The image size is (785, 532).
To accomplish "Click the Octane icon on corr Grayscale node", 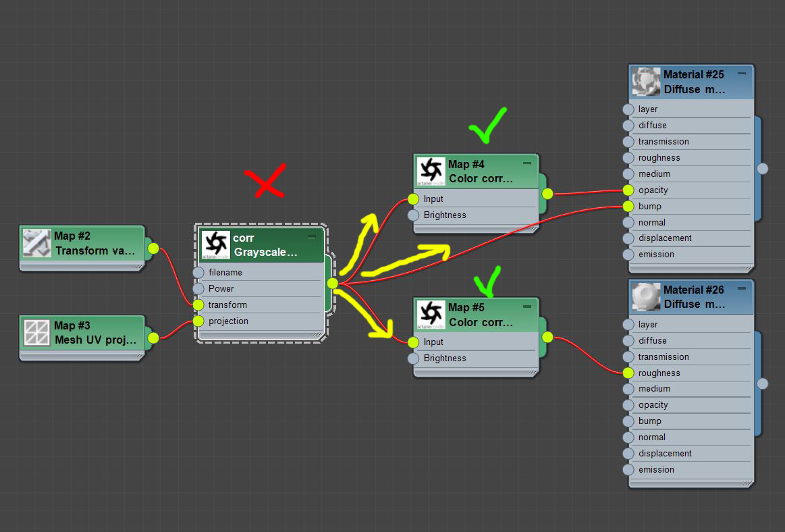I will point(216,244).
